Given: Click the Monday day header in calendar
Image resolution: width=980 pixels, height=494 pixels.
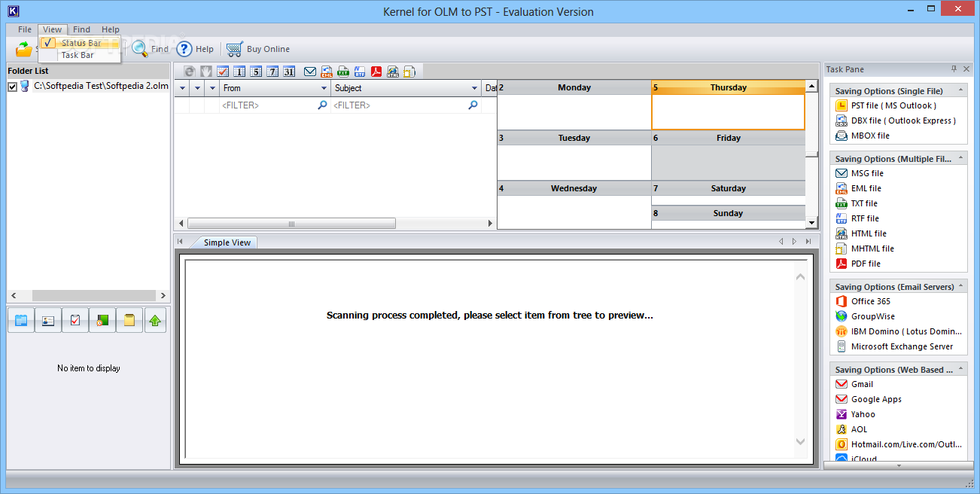Looking at the screenshot, I should click(x=574, y=87).
